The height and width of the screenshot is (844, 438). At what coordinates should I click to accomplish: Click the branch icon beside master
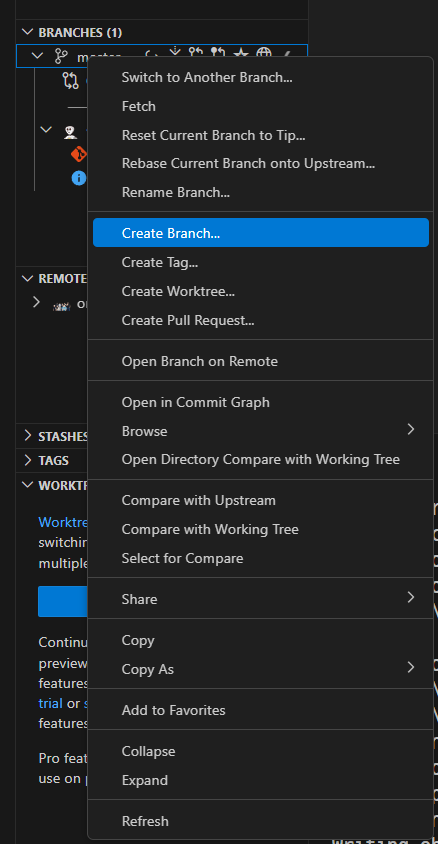62,57
